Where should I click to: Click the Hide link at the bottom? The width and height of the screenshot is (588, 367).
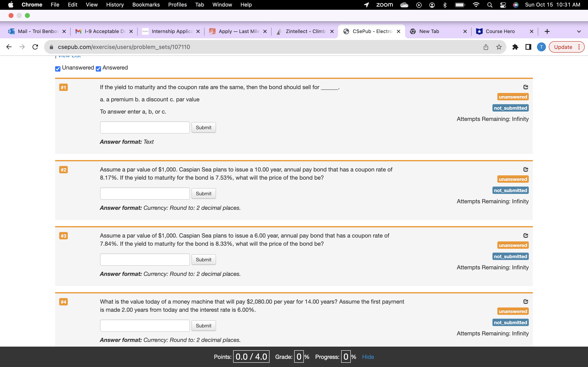[368, 357]
